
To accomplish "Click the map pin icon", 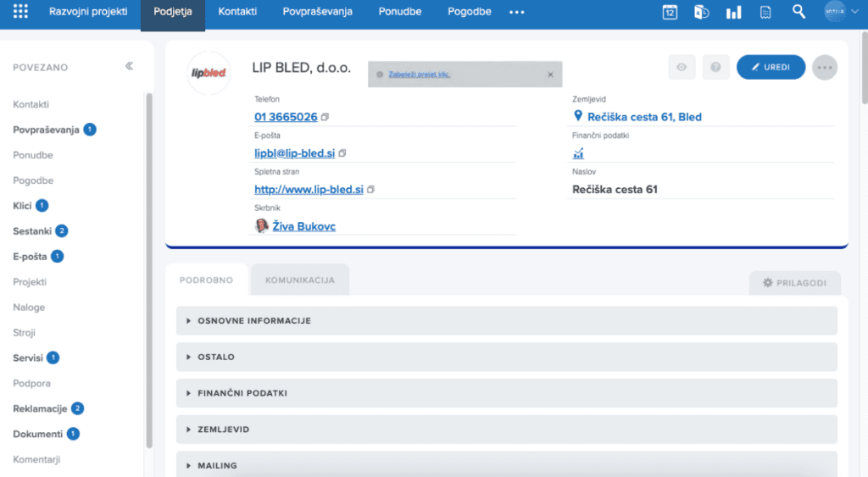I will pyautogui.click(x=578, y=116).
